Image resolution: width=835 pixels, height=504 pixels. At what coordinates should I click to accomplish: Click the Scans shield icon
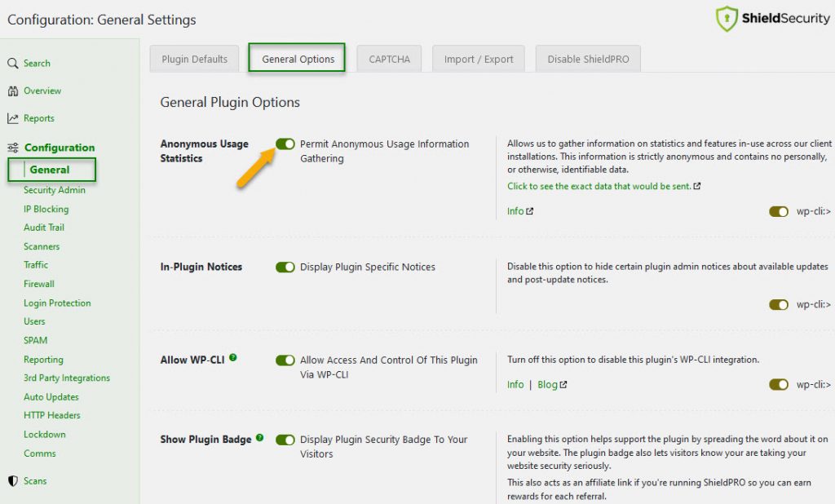13,481
